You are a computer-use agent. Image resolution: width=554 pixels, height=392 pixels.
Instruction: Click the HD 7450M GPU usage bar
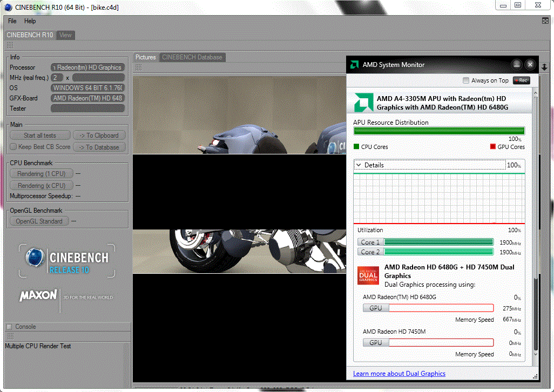click(x=441, y=342)
